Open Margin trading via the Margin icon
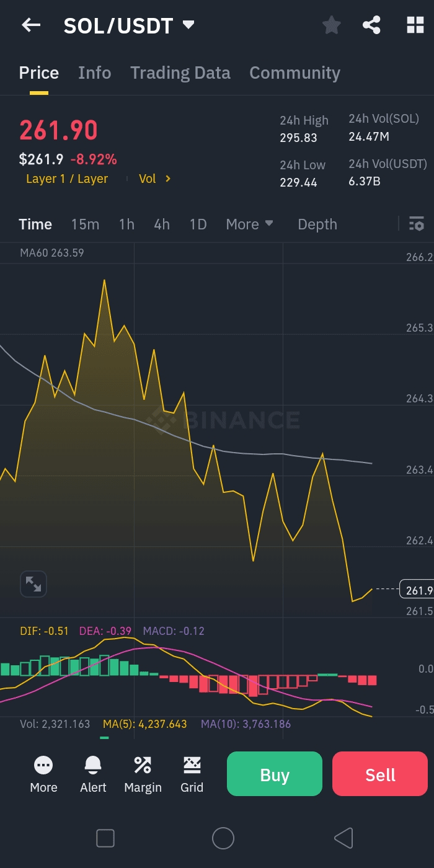Screen dimensions: 434x868 click(x=142, y=774)
